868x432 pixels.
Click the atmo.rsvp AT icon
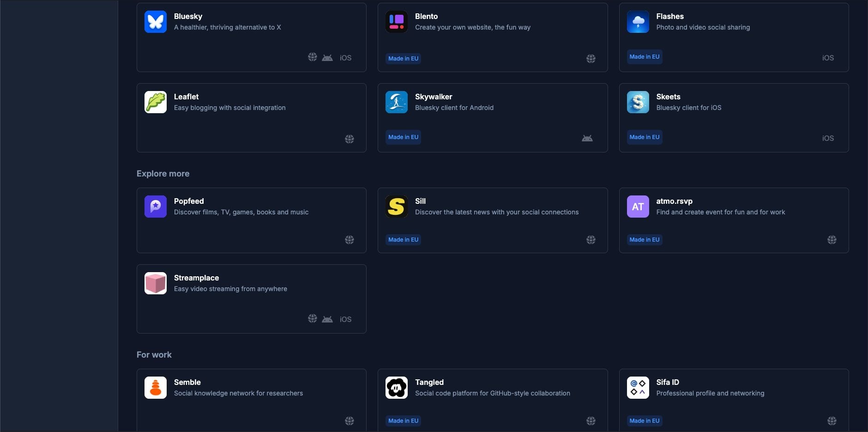coord(638,207)
